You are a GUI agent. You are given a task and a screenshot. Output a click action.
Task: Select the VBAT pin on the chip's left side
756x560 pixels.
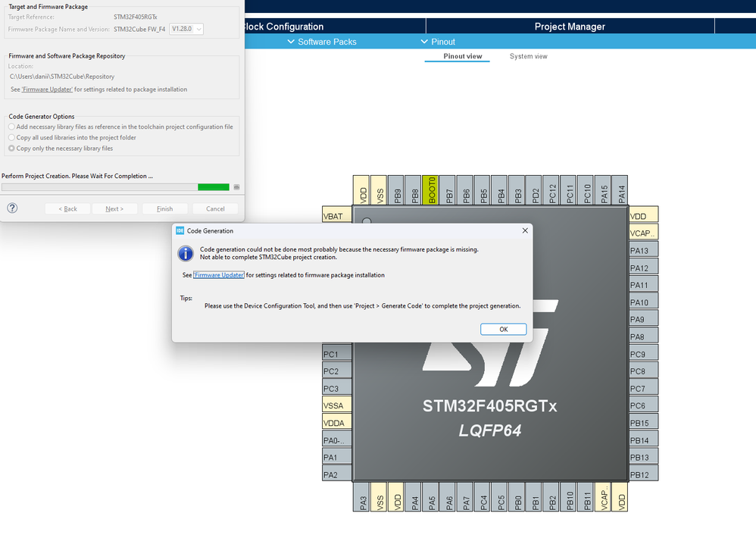337,215
